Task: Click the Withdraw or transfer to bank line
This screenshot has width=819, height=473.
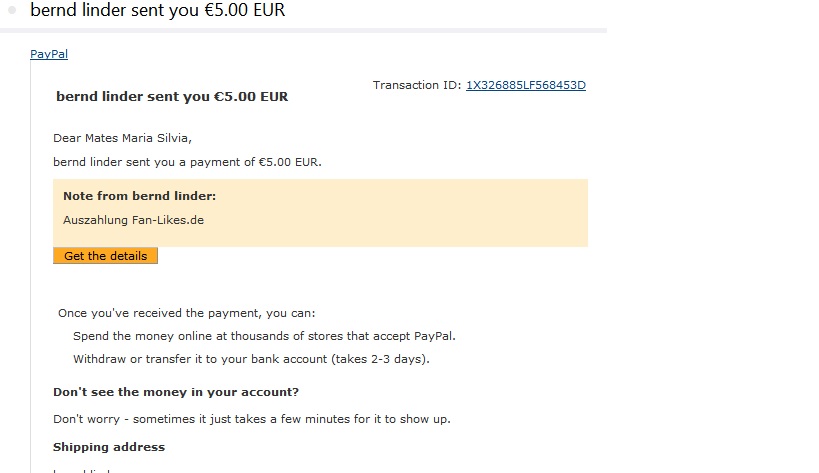Action: [251, 359]
